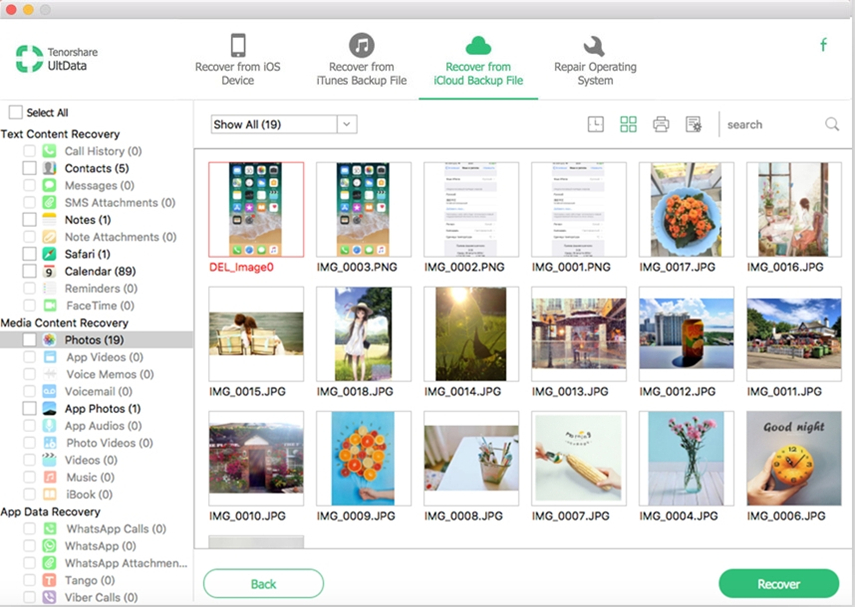
Task: Select the IMG_0012.JPG thumbnail
Action: click(x=687, y=334)
